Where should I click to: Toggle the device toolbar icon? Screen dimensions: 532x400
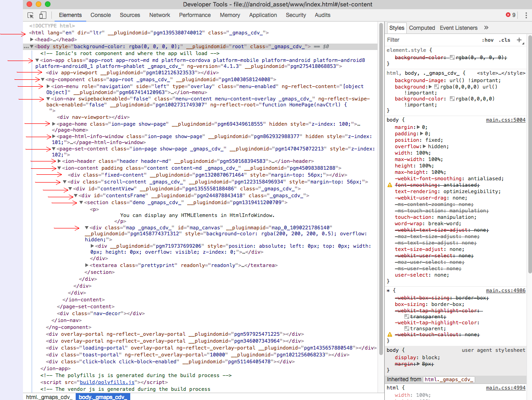pos(43,15)
